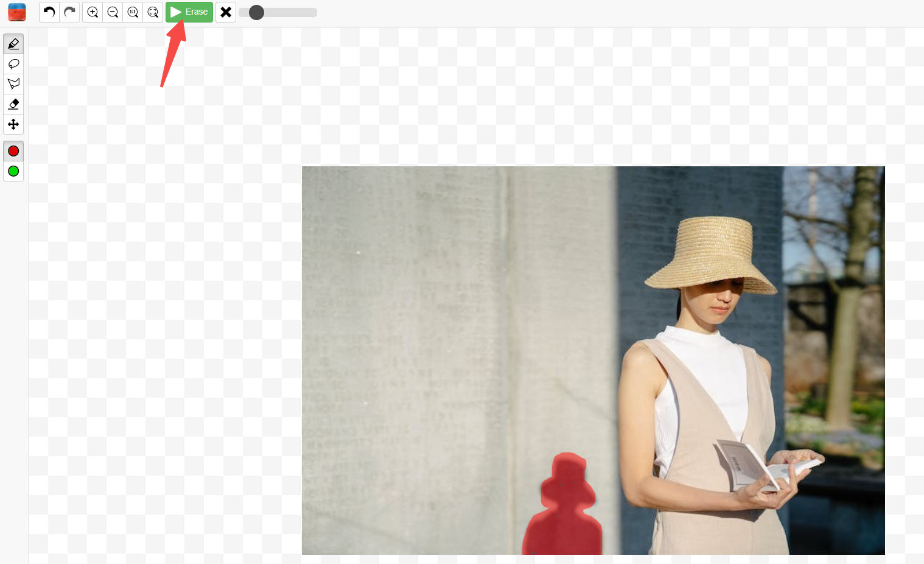Adjust the brush size slider
Image resolution: width=924 pixels, height=564 pixels.
coord(278,12)
